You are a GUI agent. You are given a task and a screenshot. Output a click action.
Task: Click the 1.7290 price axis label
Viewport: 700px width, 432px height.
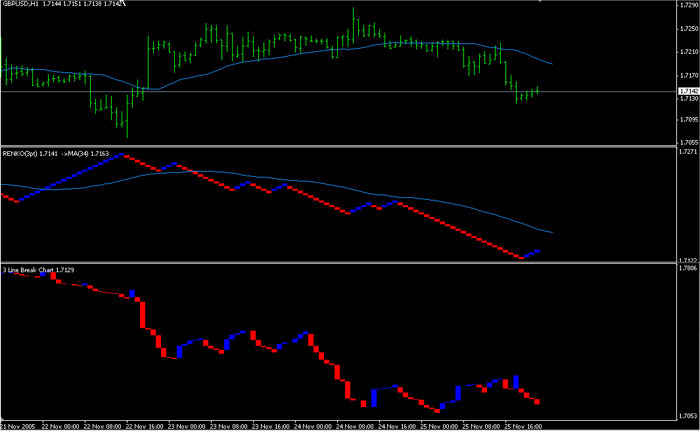click(x=689, y=5)
